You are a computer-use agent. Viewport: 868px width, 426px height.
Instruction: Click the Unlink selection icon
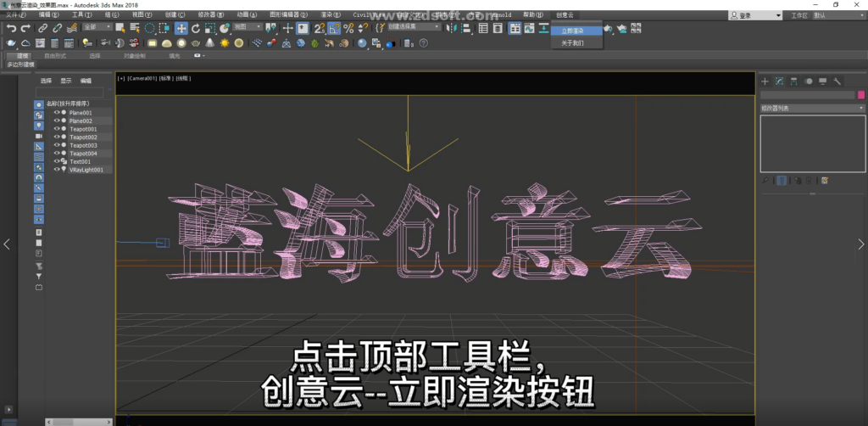57,28
